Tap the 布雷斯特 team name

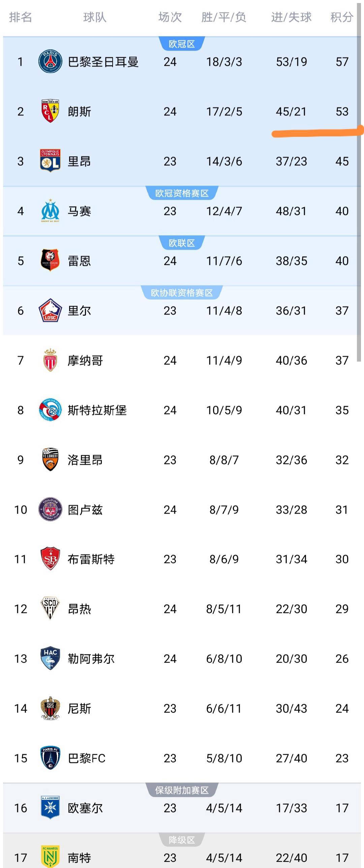click(91, 559)
